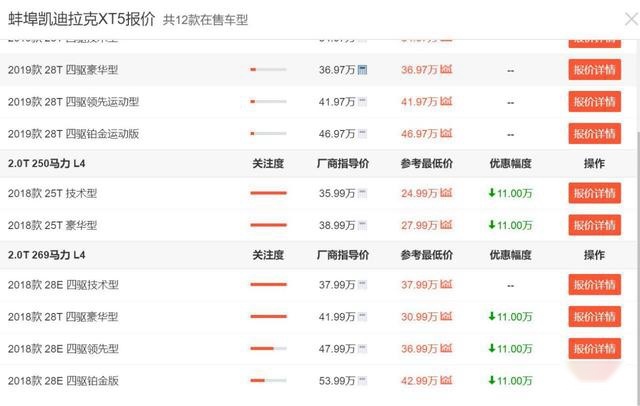The height and width of the screenshot is (406, 640).
Task: View price trend chart icon beside 36.99万
Action: pyautogui.click(x=446, y=348)
